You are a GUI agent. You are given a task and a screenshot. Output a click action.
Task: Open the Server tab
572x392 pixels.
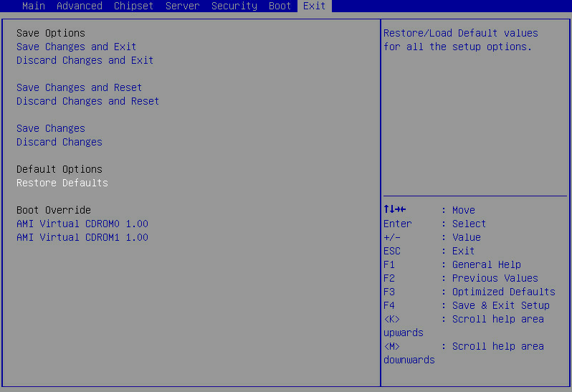[x=182, y=6]
